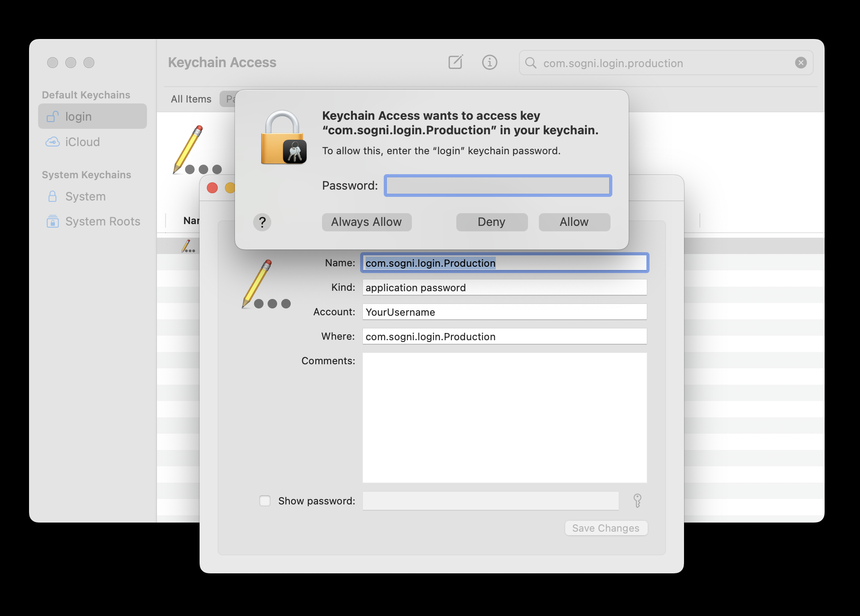Click the search magnifier icon
This screenshot has height=616, width=860.
531,63
